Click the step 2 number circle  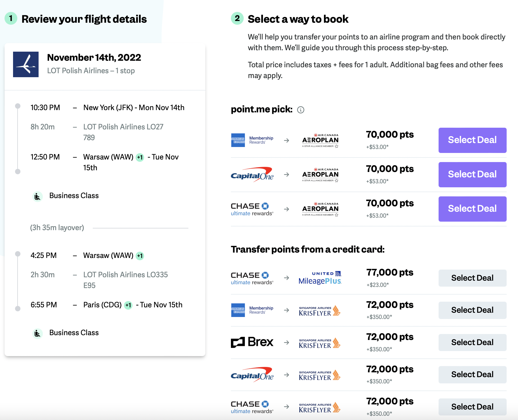pos(237,18)
